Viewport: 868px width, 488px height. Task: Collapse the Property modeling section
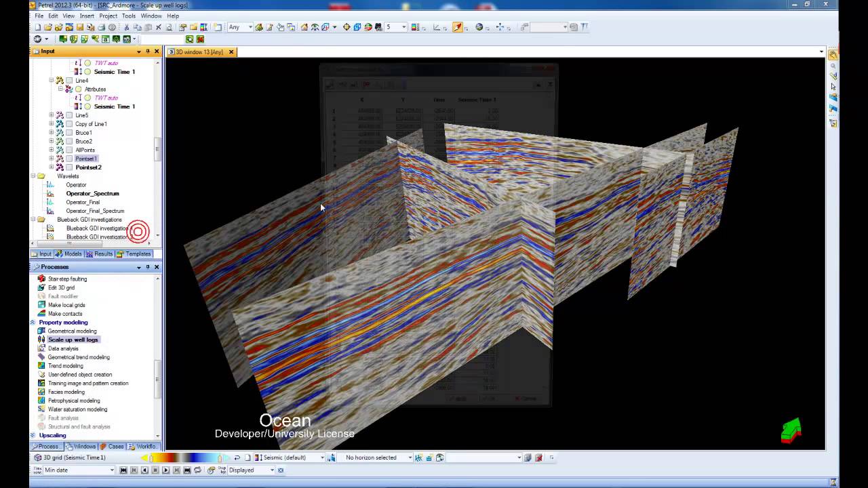[x=33, y=323]
